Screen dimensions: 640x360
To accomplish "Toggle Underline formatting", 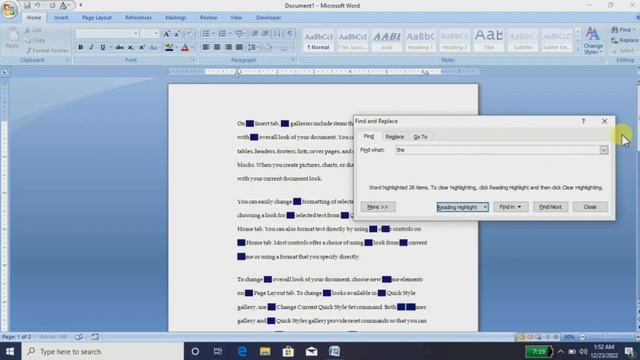I will [x=103, y=47].
